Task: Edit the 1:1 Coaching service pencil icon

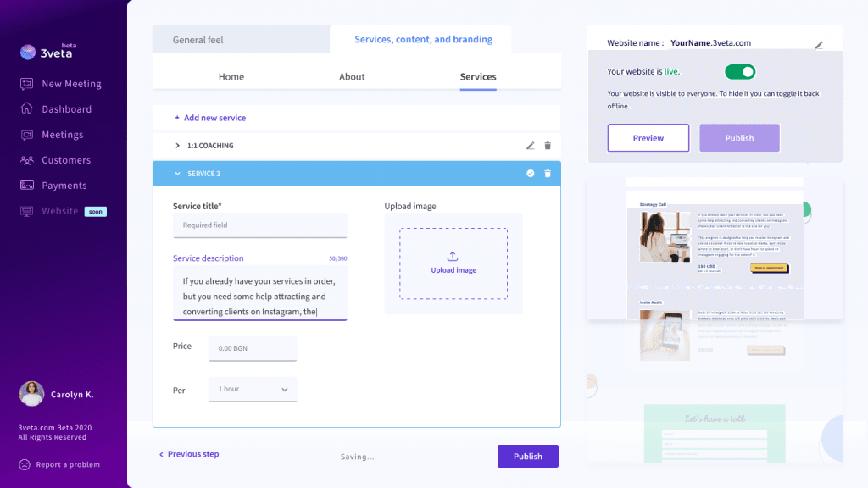Action: [x=531, y=146]
